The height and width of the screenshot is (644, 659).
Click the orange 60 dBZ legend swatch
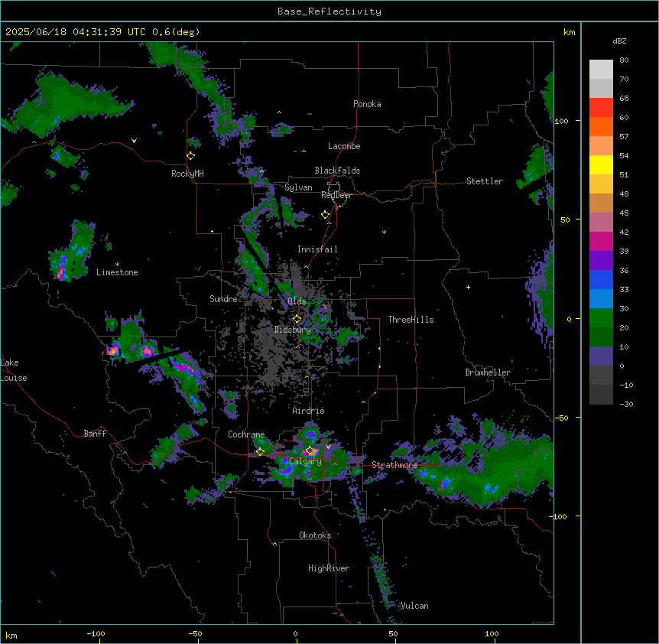coord(601,126)
